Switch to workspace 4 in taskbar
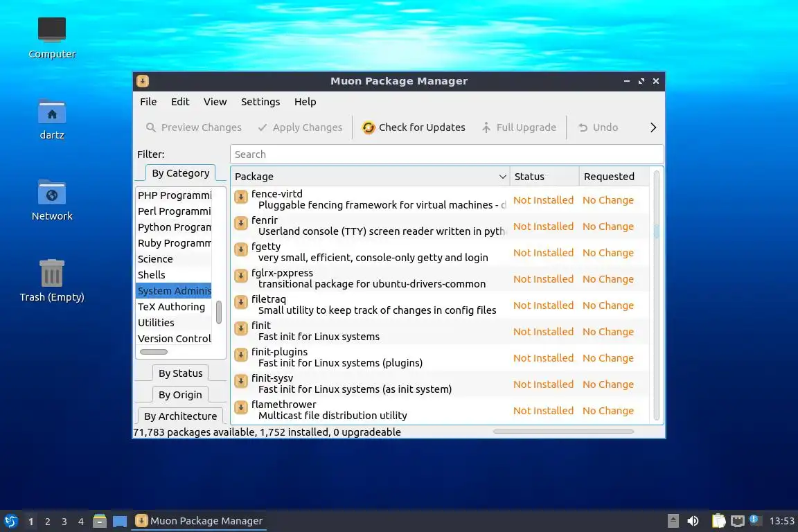 [x=81, y=522]
